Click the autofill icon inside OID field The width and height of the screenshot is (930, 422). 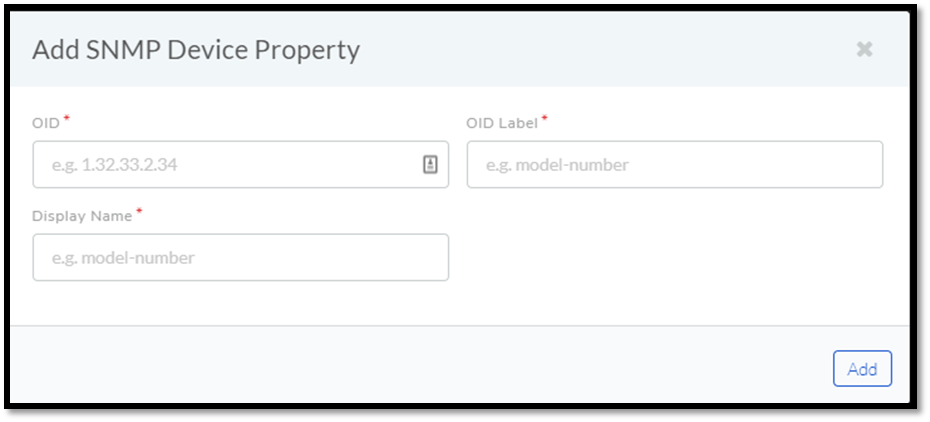(x=430, y=165)
